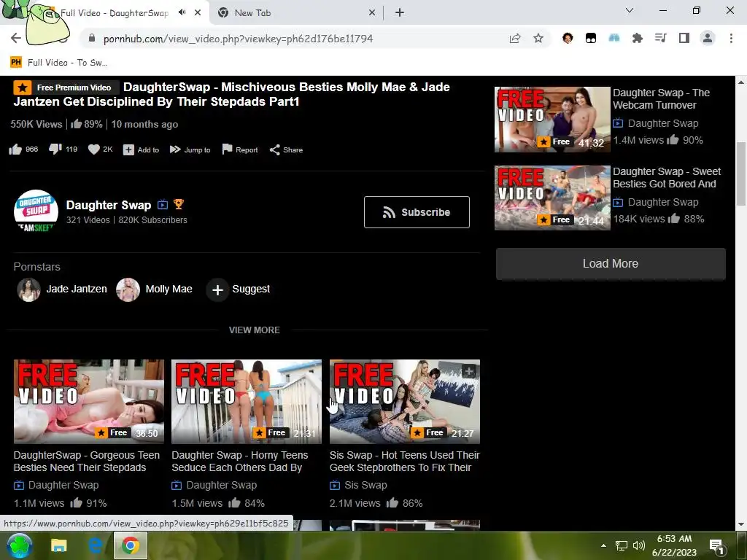Open the Extensions puzzle piece menu
Screen dimensions: 747x560
[x=638, y=39]
